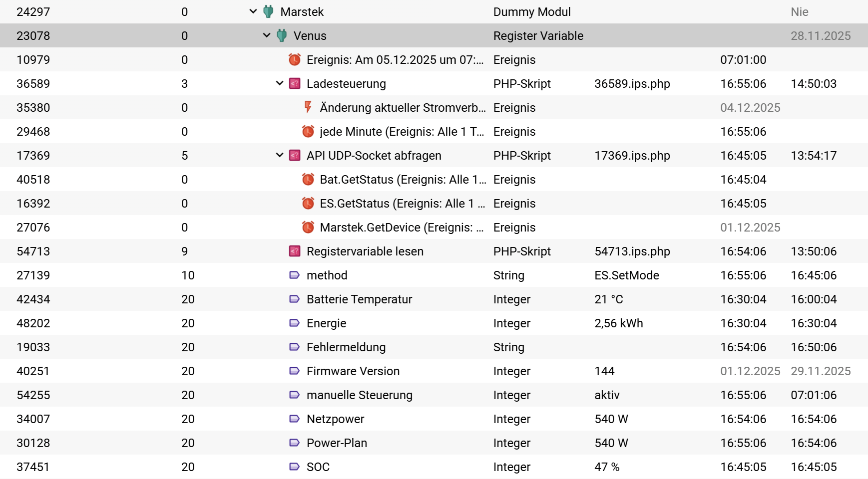The width and height of the screenshot is (868, 479).
Task: Select the Firmware Version entry
Action: (x=353, y=371)
